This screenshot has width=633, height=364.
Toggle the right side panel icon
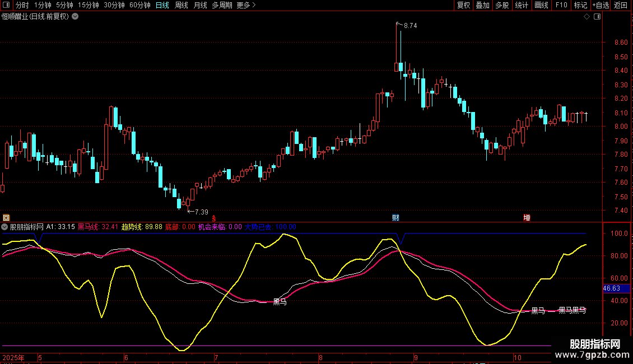pyautogui.click(x=597, y=17)
